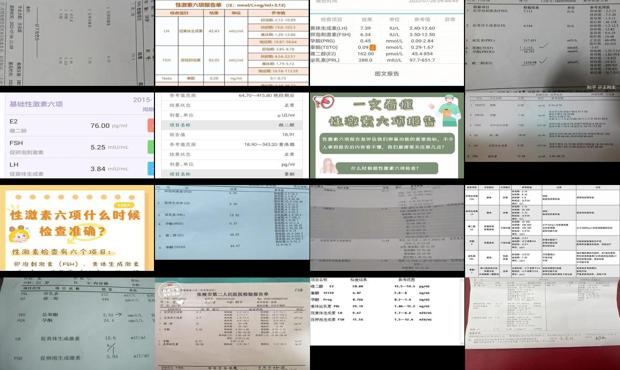
Task: Click the red indicator next to E2 76.00
Action: (x=151, y=125)
